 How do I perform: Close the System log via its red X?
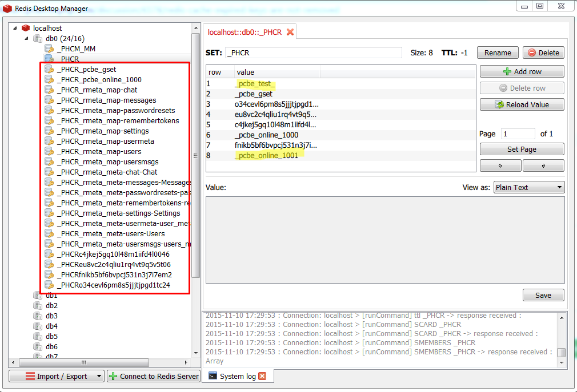(261, 376)
